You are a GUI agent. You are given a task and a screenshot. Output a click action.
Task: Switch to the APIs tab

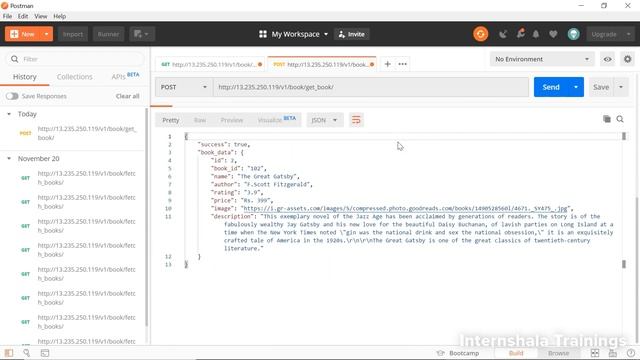point(125,76)
